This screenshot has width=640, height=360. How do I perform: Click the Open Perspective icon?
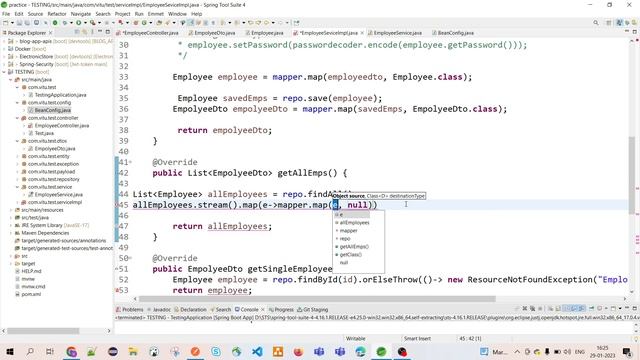(609, 23)
